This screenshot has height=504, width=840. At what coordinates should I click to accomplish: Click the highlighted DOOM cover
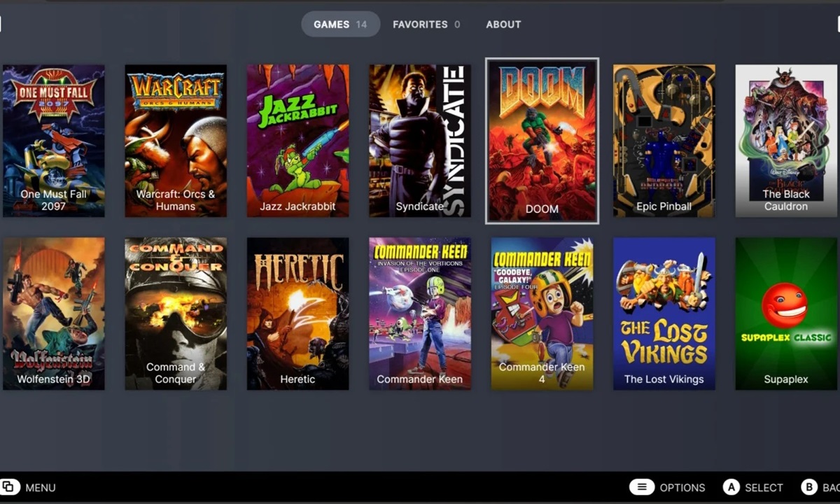[542, 141]
